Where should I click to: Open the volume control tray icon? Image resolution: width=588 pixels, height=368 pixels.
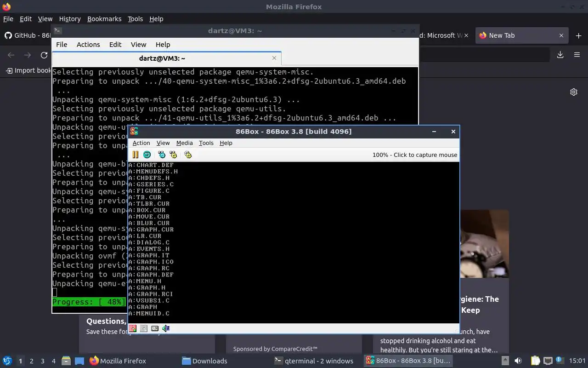518,361
